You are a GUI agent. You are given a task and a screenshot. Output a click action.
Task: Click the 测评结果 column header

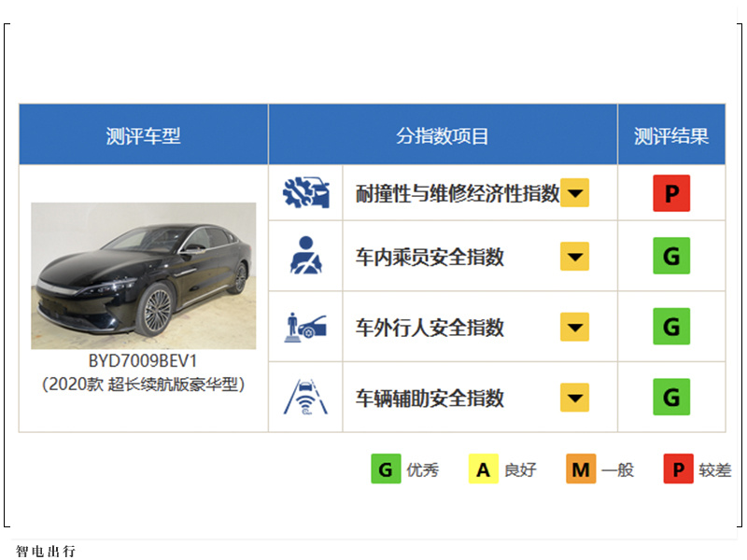point(671,135)
